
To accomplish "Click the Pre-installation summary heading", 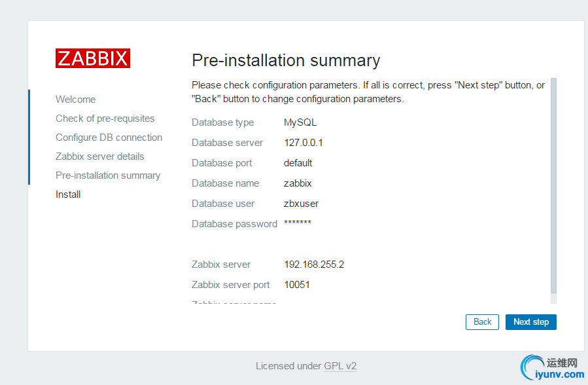I will [x=286, y=61].
